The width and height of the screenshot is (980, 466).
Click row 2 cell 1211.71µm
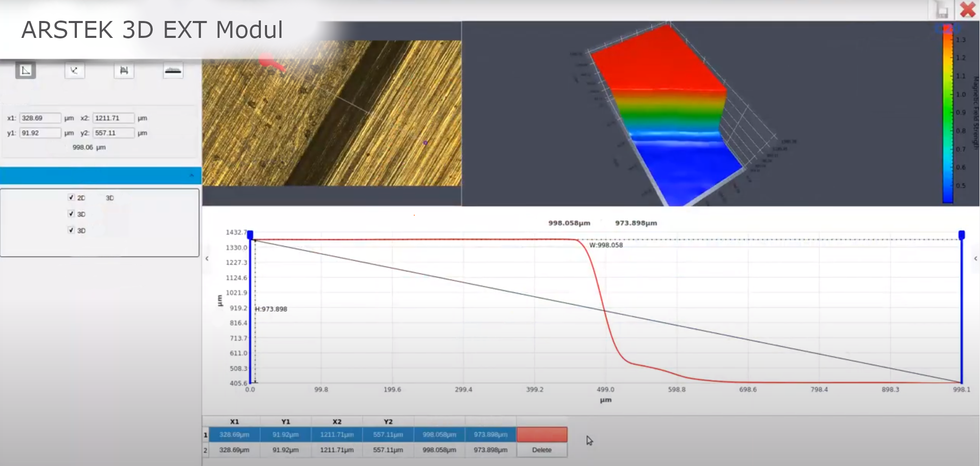(337, 450)
